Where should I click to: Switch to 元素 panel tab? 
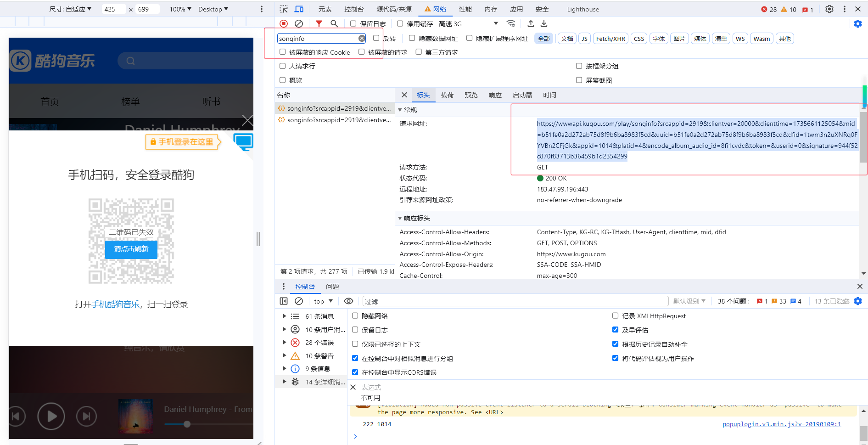325,9
